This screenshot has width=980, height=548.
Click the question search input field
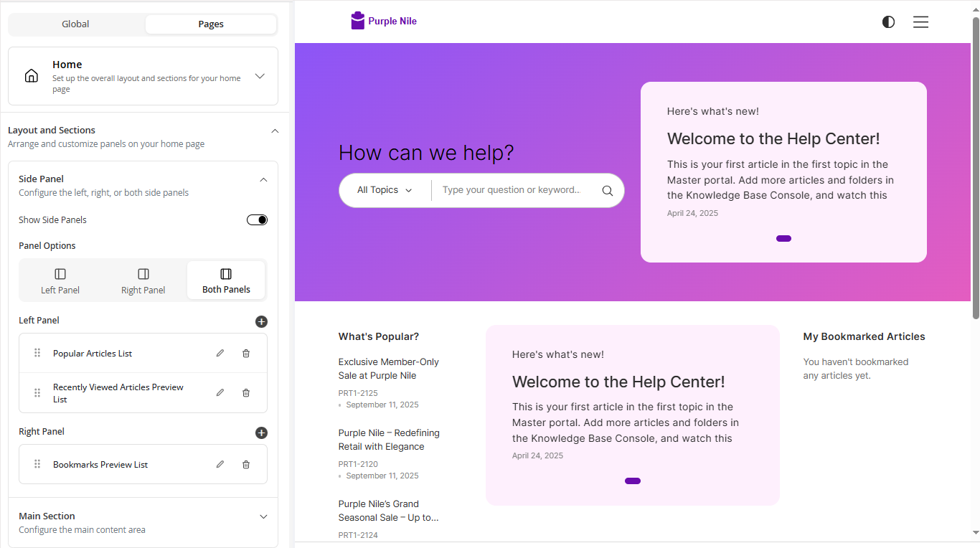tap(511, 190)
